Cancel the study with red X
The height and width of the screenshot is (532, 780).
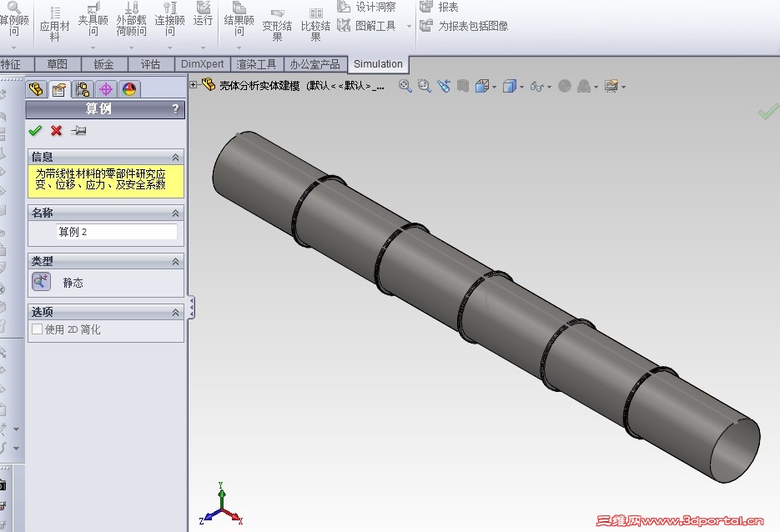tap(56, 131)
